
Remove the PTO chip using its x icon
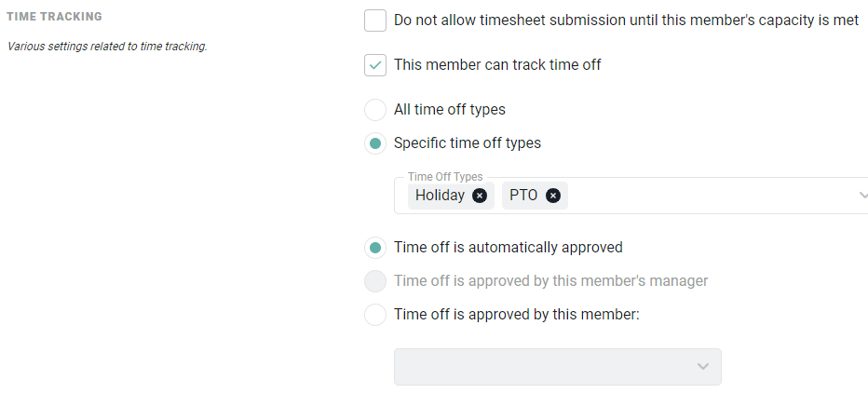(x=552, y=196)
